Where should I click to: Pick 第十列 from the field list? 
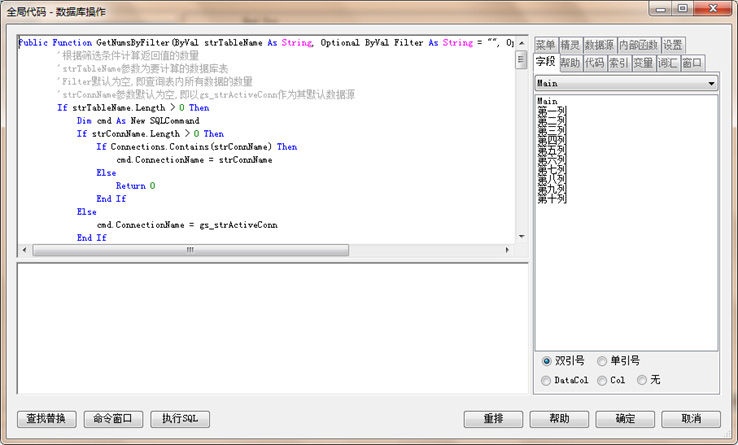(x=552, y=200)
